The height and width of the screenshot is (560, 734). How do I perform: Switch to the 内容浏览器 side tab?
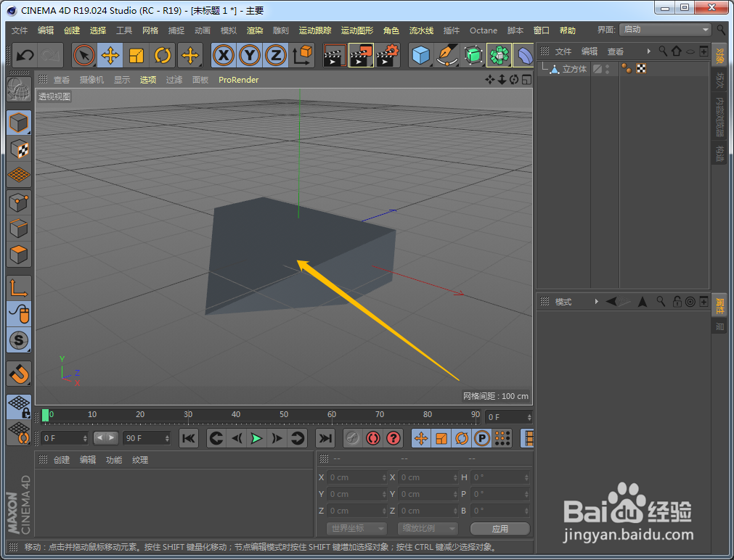(x=719, y=117)
